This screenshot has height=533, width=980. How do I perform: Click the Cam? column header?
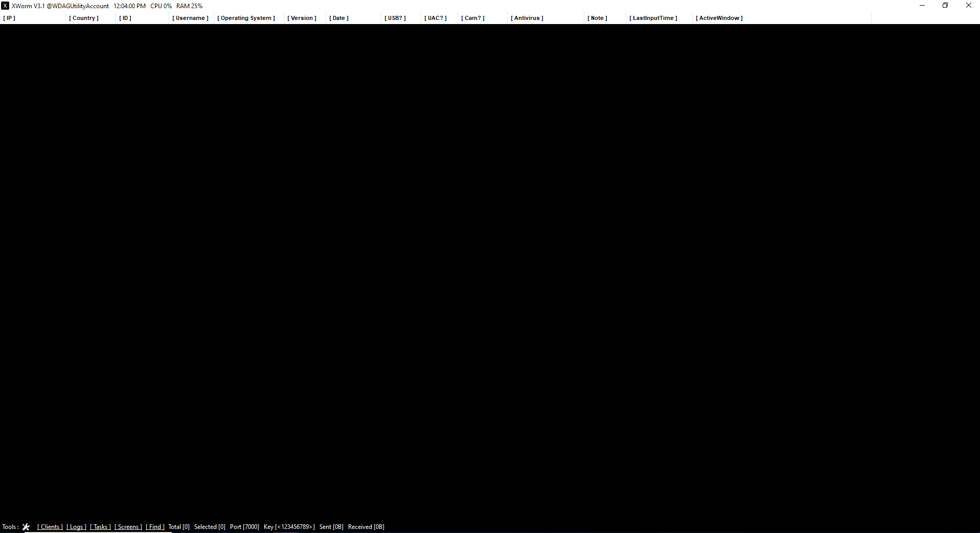(x=482, y=18)
